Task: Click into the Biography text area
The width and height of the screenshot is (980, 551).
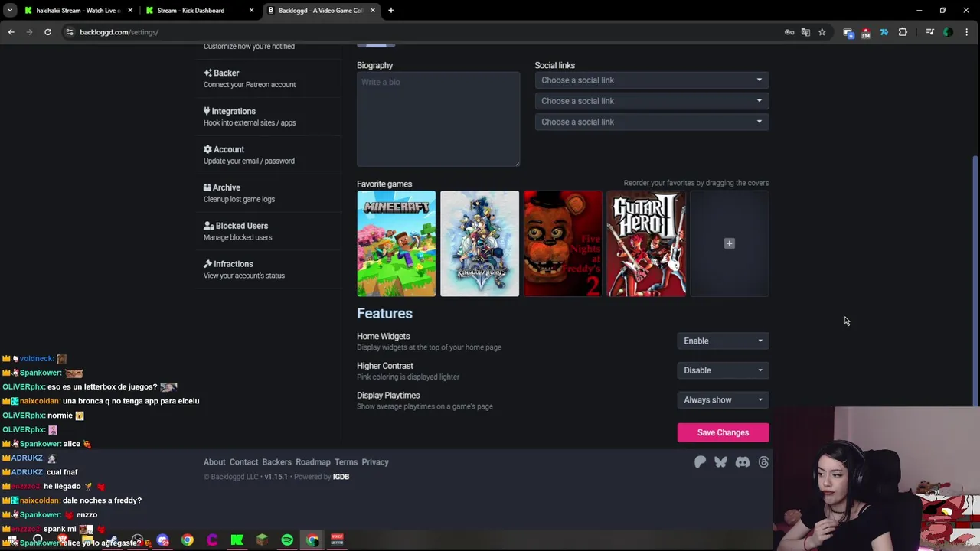Action: pos(438,119)
